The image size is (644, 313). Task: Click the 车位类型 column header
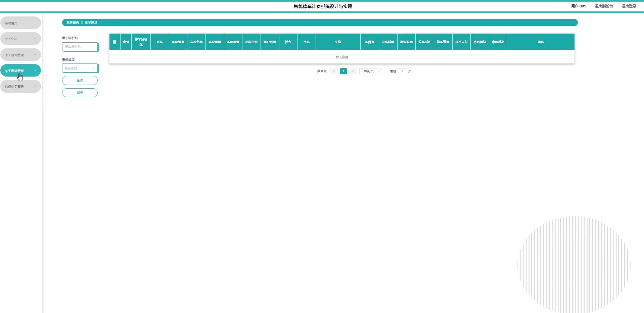pyautogui.click(x=215, y=42)
